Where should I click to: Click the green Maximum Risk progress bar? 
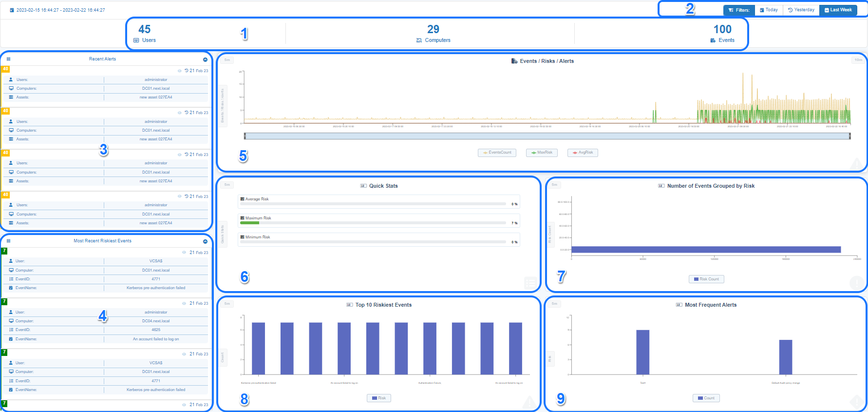[x=250, y=223]
